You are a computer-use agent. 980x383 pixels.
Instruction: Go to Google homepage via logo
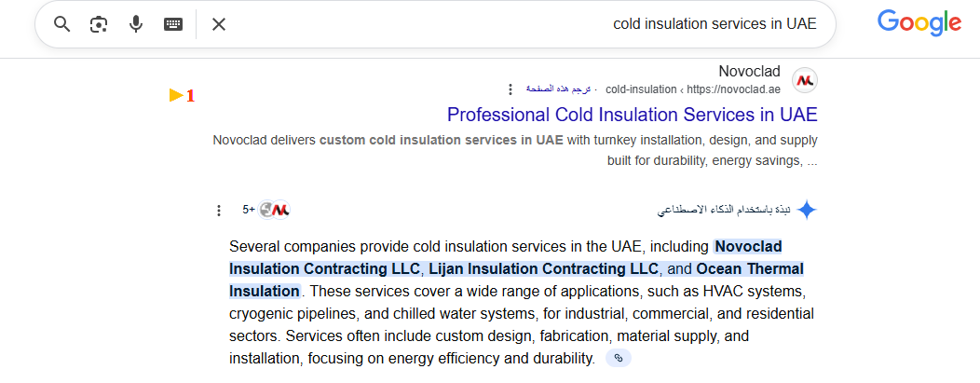(x=919, y=23)
